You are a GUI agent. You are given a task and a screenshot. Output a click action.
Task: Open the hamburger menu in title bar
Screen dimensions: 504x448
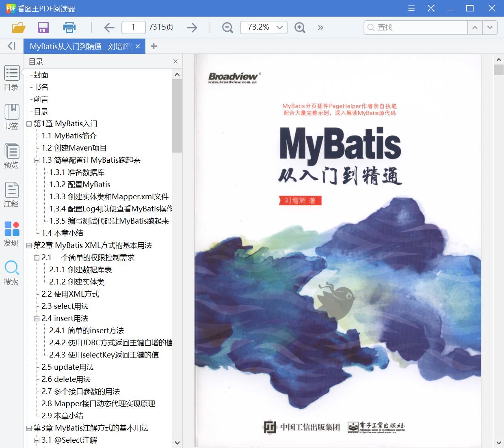click(411, 8)
